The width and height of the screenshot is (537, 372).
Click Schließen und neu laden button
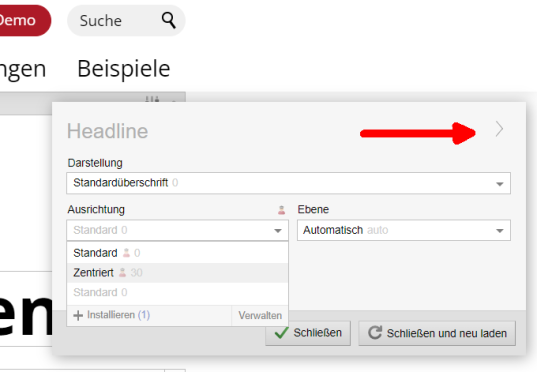437,333
